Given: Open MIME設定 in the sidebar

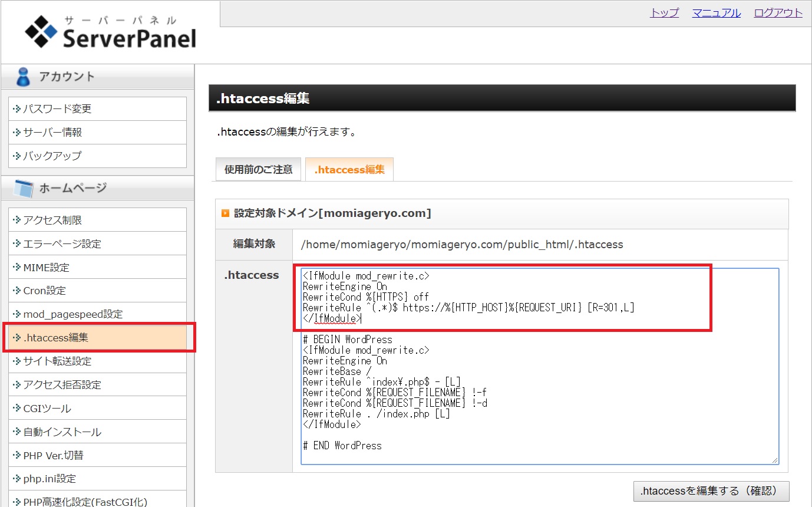Looking at the screenshot, I should (98, 267).
